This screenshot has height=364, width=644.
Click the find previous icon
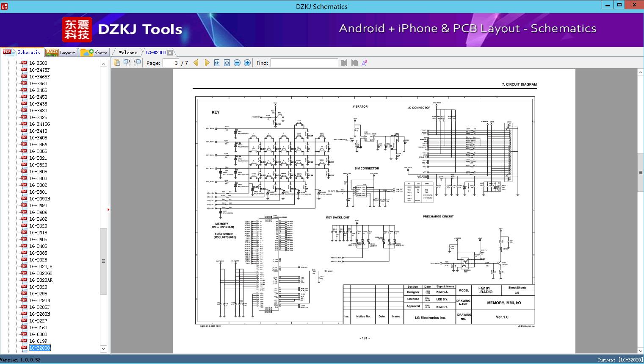point(344,63)
